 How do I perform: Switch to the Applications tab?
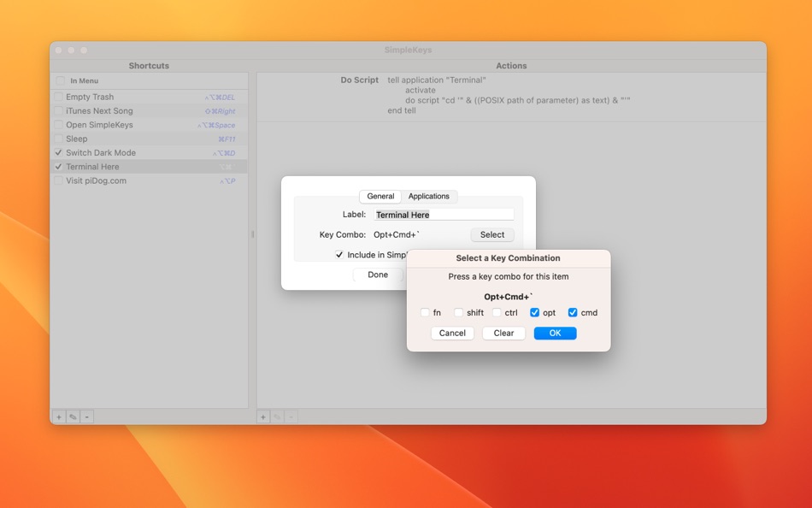tap(429, 197)
